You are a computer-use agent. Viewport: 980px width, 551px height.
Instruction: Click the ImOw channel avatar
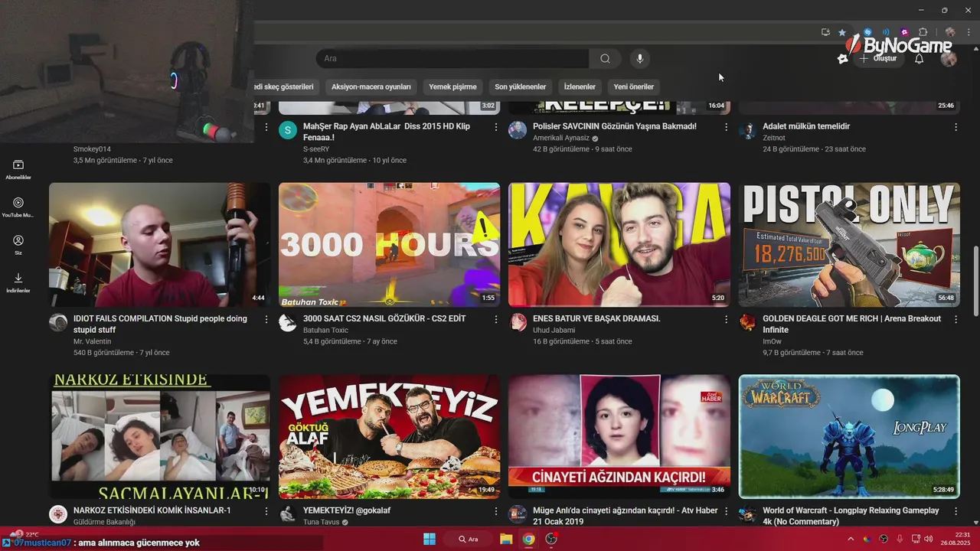click(747, 322)
